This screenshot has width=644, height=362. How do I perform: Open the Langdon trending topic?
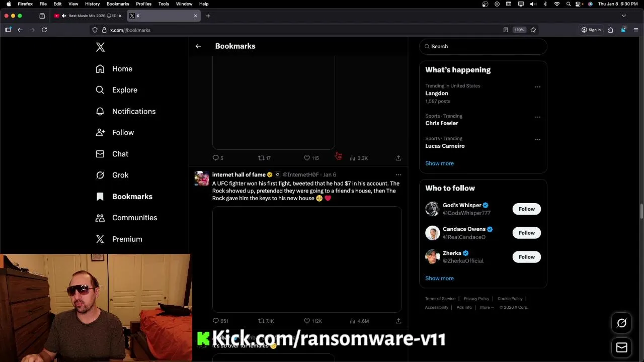coord(437,94)
